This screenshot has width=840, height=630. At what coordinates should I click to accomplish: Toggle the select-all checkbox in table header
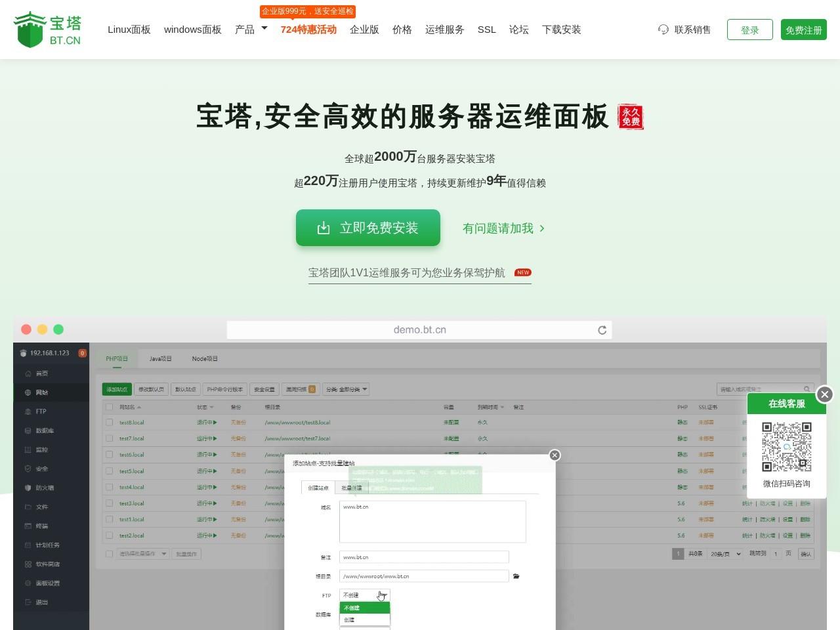(x=110, y=407)
